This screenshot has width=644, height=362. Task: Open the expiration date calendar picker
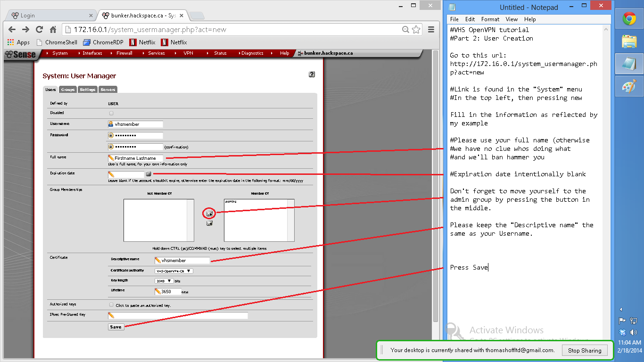(x=149, y=174)
